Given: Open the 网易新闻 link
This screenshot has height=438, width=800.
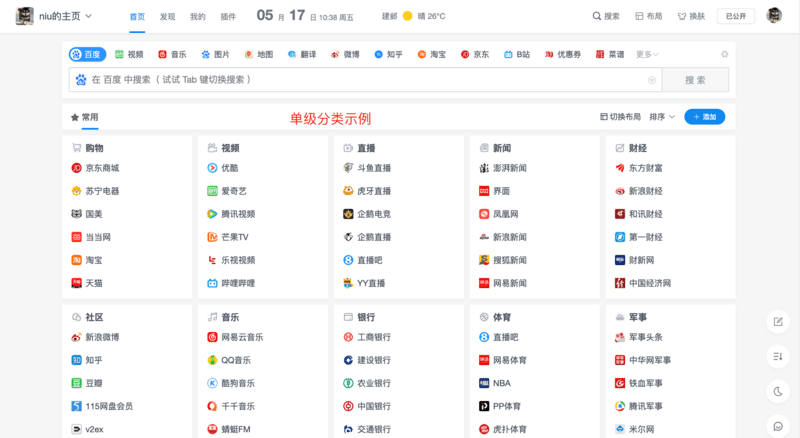Looking at the screenshot, I should tap(503, 283).
